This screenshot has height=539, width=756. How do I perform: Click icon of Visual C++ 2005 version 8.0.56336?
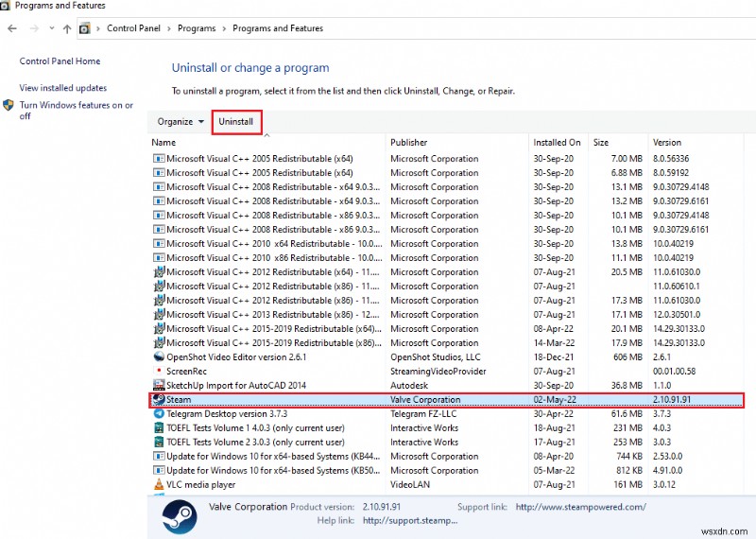pos(159,158)
